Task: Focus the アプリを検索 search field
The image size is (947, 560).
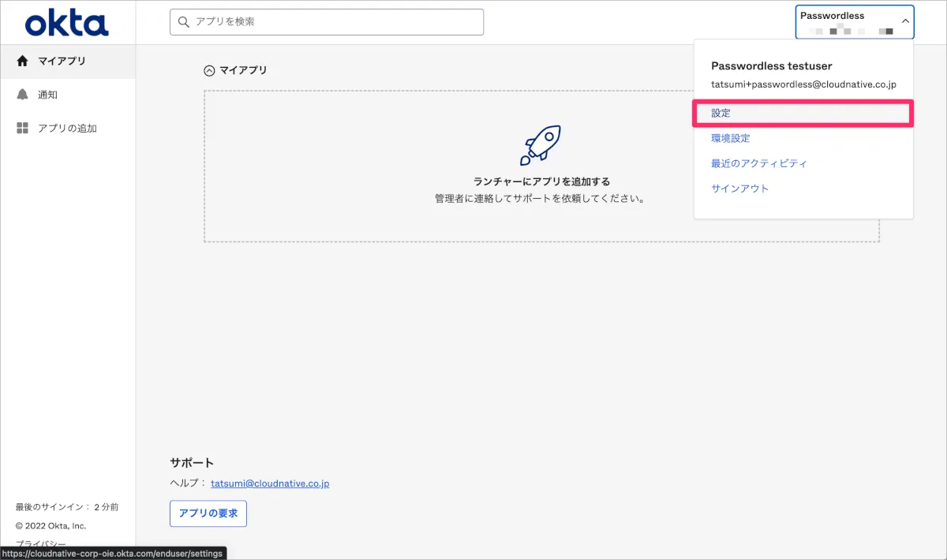Action: 331,22
